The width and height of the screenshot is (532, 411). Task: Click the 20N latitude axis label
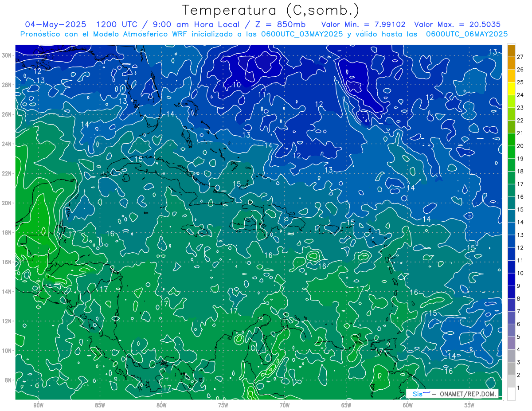point(7,203)
